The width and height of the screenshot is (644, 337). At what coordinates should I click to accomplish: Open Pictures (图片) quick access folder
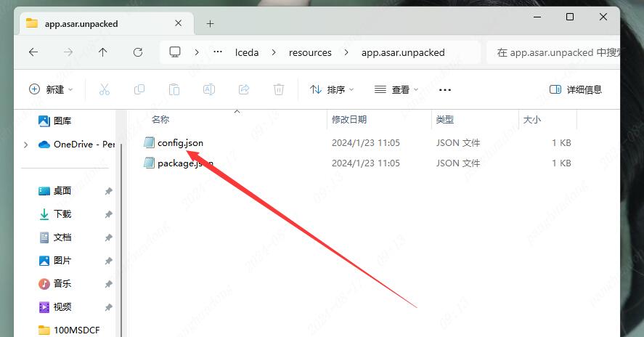[x=62, y=260]
